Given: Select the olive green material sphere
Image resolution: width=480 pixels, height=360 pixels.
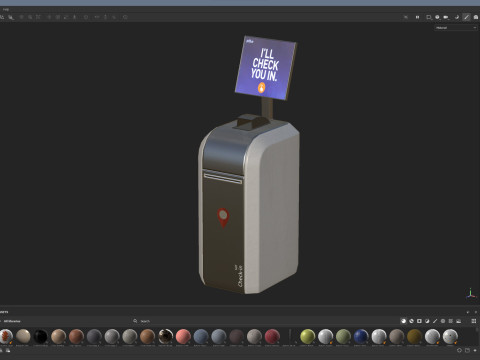Looking at the screenshot, I should pyautogui.click(x=343, y=336).
